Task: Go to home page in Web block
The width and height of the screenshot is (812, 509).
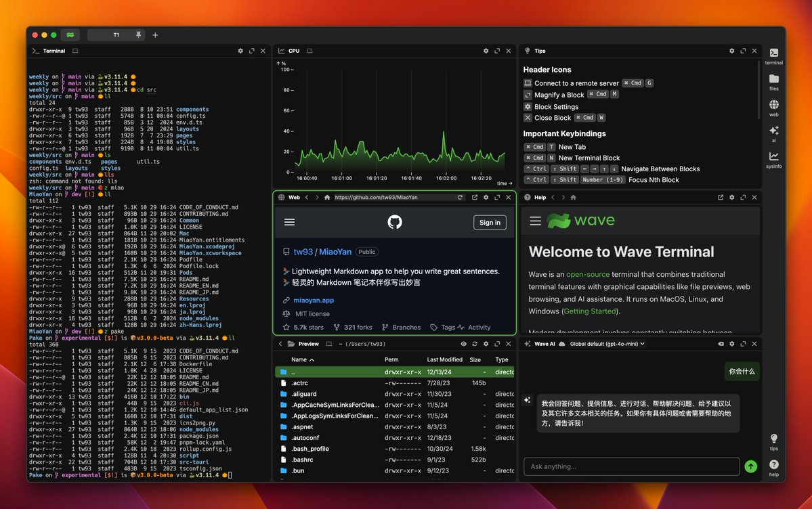Action: click(x=327, y=197)
